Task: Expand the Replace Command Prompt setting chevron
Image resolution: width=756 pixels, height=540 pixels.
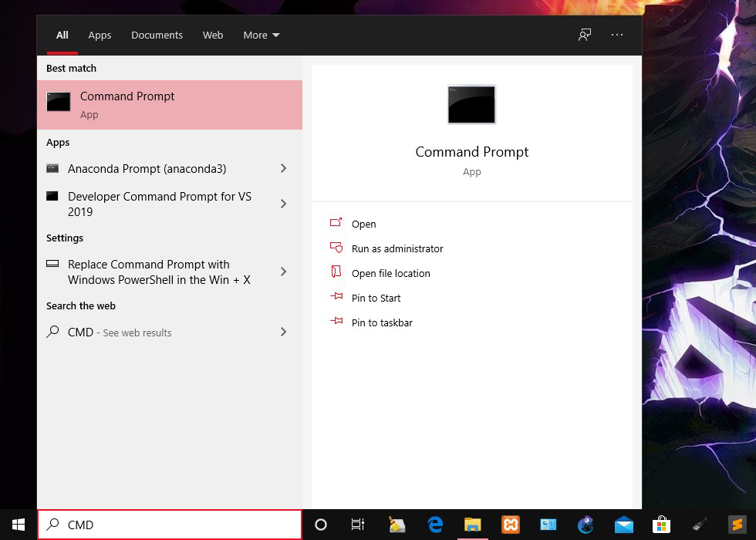Action: (284, 272)
